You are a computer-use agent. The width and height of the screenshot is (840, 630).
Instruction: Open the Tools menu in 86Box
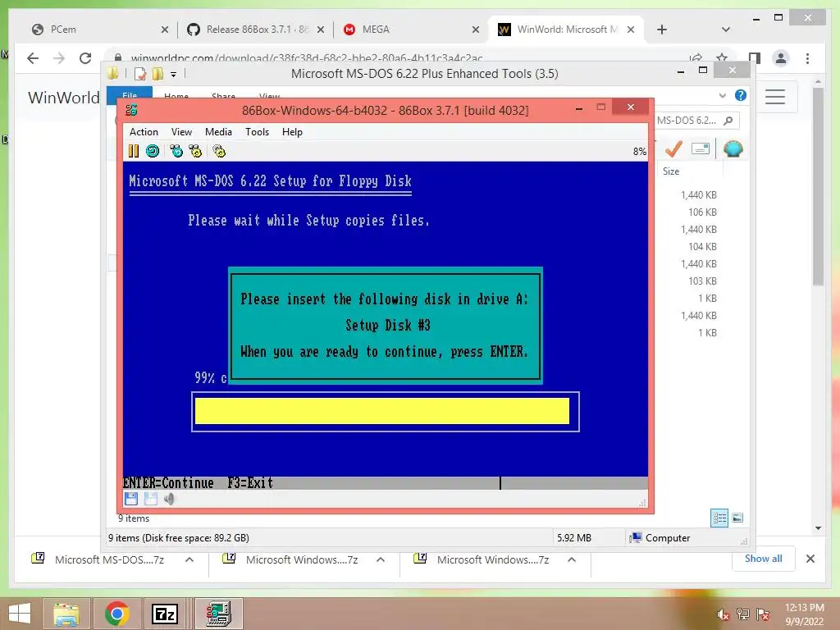pos(257,132)
